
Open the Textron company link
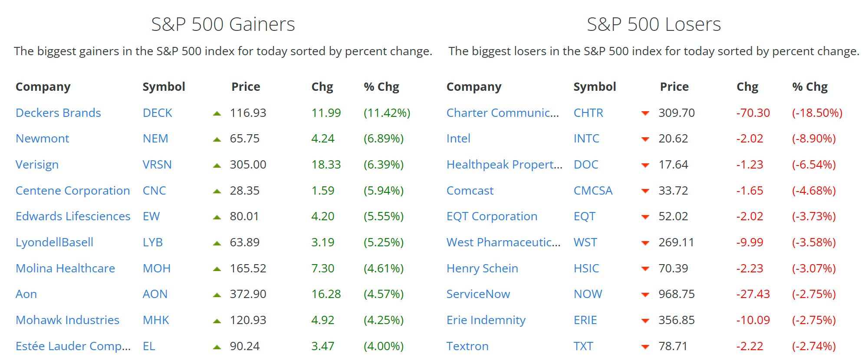[467, 346]
